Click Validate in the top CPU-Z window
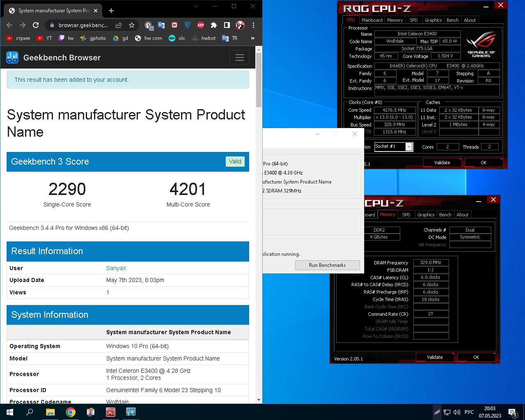The image size is (525, 420). click(x=442, y=163)
